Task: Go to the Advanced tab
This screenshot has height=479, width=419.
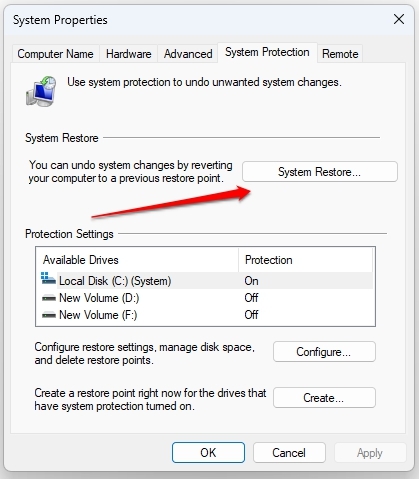Action: pyautogui.click(x=188, y=54)
